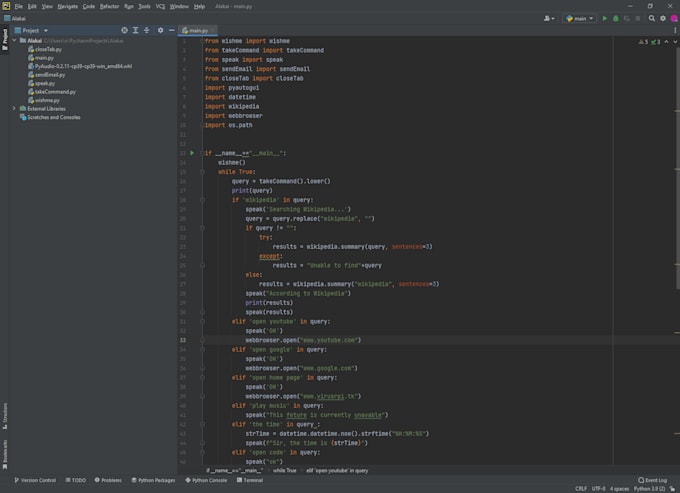Fold the if 'wikipedia' in query block
Image resolution: width=680 pixels, height=493 pixels.
tap(202, 200)
